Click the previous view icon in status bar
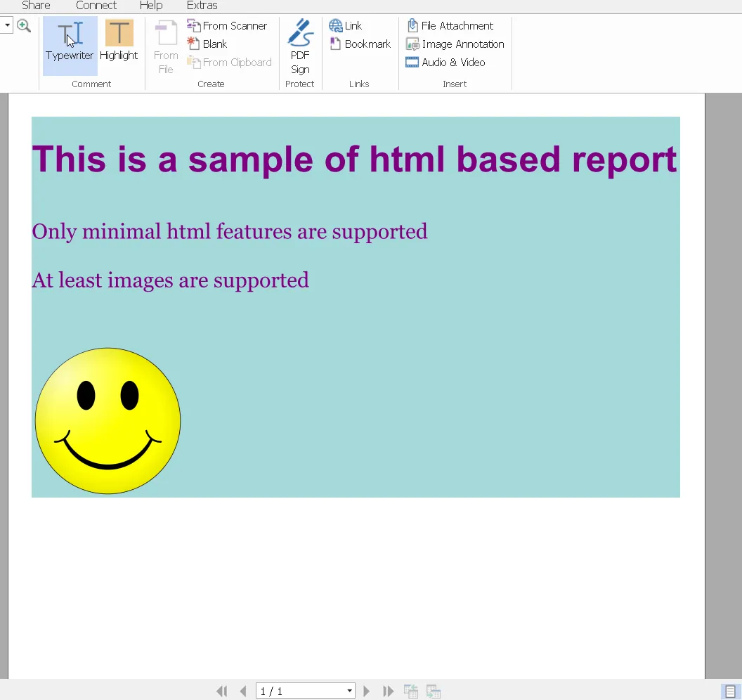The height and width of the screenshot is (700, 742). [x=411, y=692]
